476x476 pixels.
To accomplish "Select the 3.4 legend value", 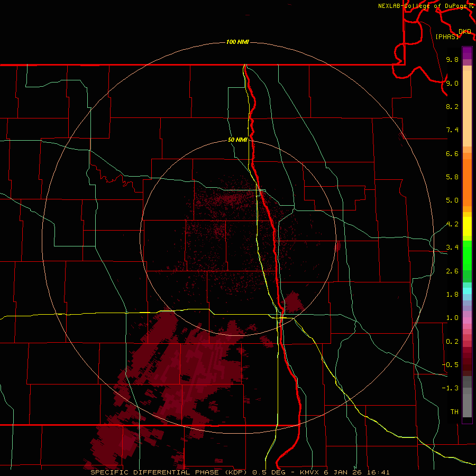I will tap(452, 248).
